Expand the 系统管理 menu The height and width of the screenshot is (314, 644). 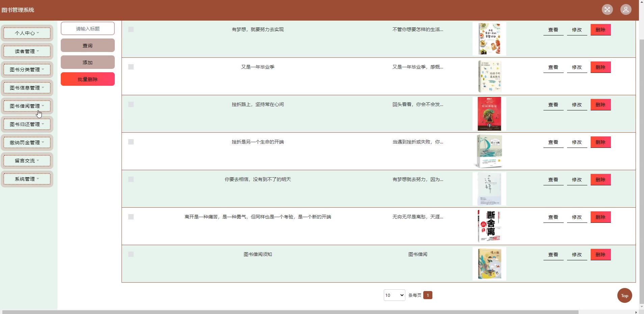pos(27,179)
